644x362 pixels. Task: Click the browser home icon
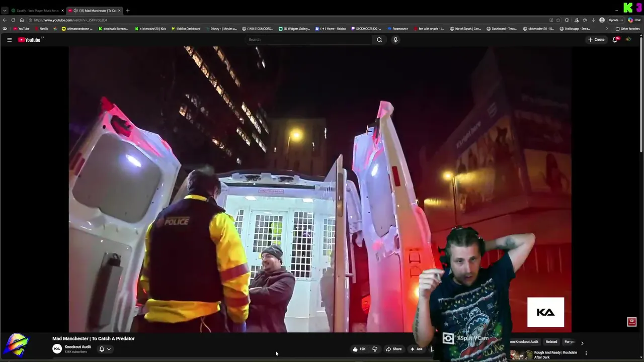pyautogui.click(x=22, y=20)
